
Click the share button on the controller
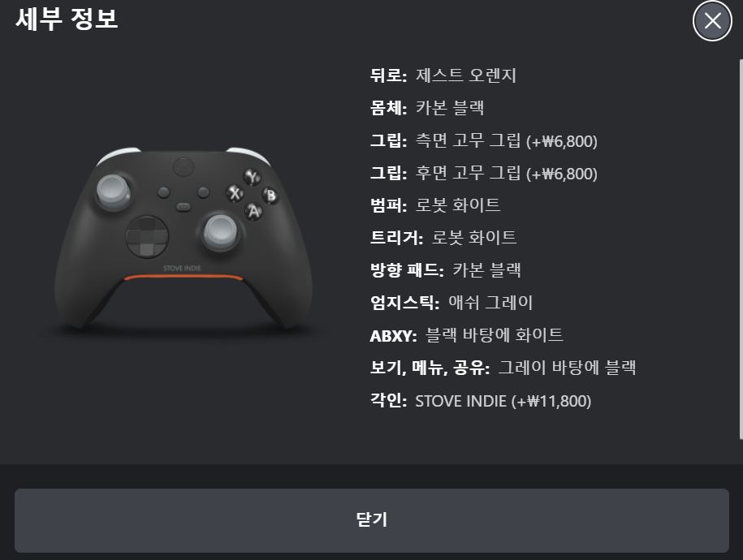coord(184,207)
